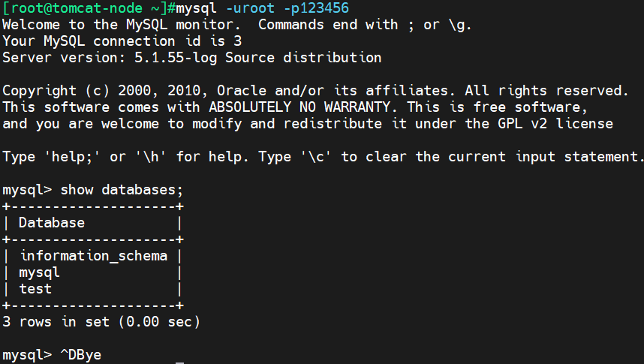The image size is (644, 364).
Task: Click the Database column header
Action: click(x=52, y=223)
